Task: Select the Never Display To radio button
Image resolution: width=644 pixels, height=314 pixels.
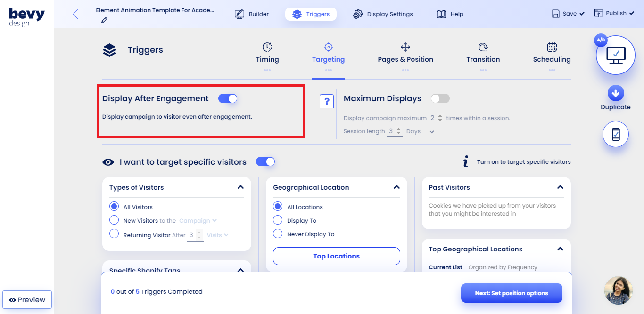Action: click(x=278, y=234)
